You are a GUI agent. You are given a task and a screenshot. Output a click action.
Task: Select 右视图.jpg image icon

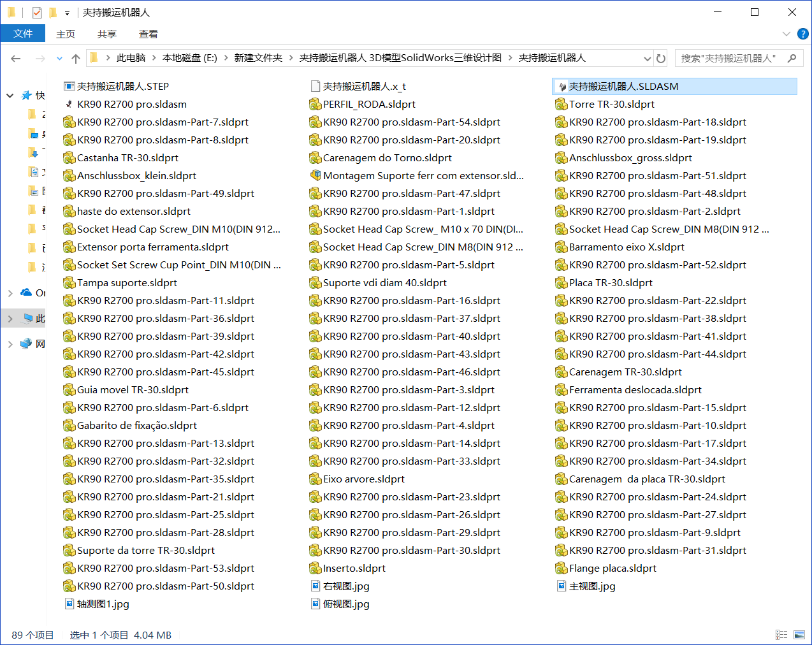315,586
